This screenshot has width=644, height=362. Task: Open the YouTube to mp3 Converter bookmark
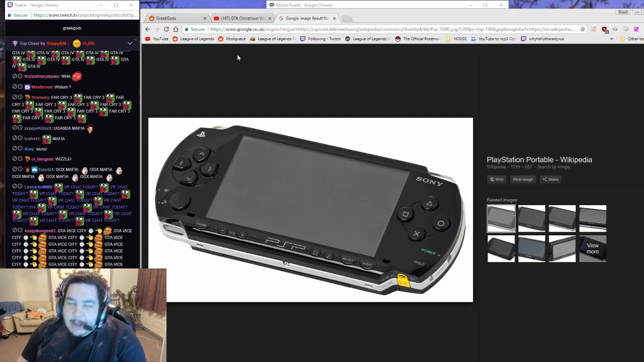tap(493, 39)
